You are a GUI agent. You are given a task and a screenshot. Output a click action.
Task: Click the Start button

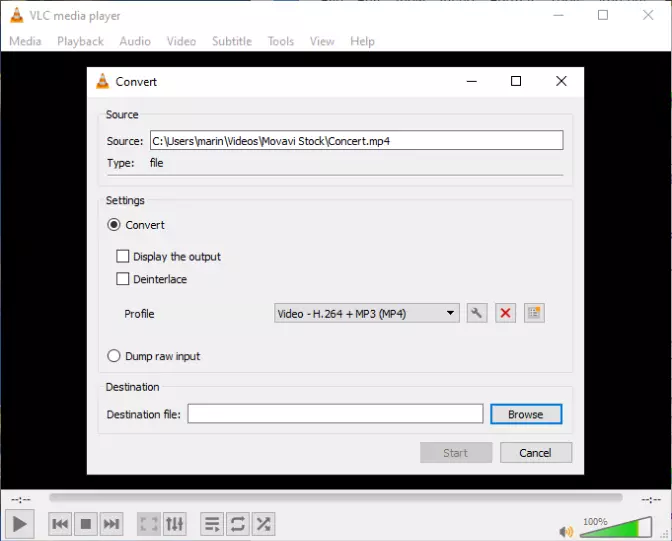456,453
